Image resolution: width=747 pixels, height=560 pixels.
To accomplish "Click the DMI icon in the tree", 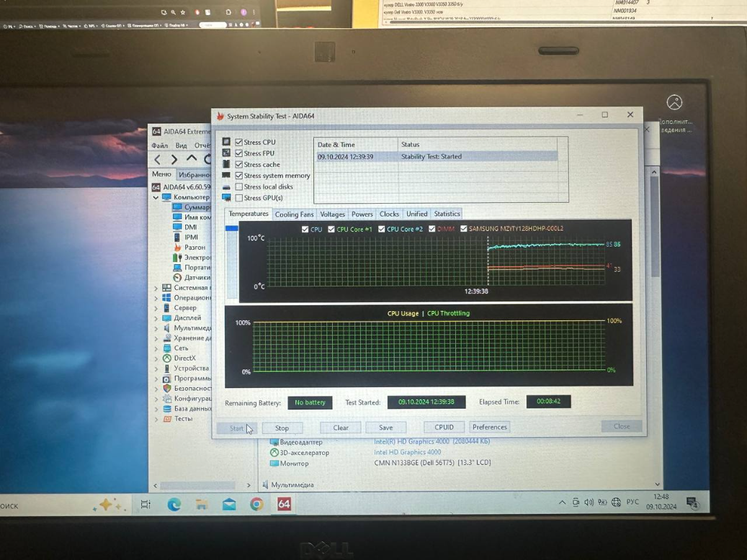I will point(177,227).
